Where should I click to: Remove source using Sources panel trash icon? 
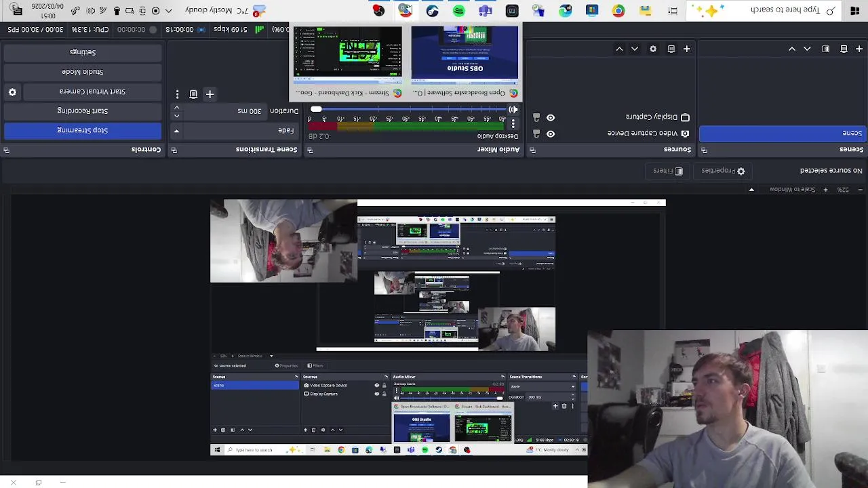click(671, 49)
